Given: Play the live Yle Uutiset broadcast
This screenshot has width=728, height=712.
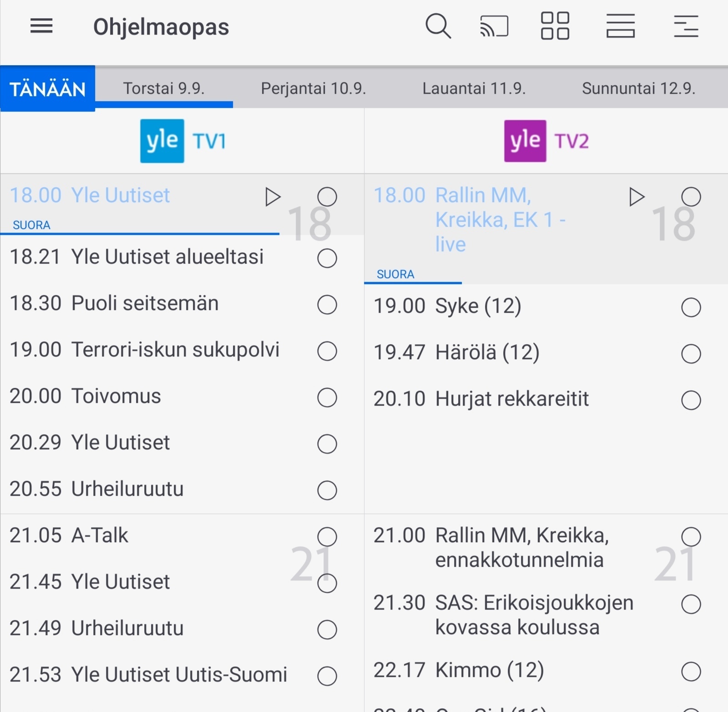Looking at the screenshot, I should point(273,197).
